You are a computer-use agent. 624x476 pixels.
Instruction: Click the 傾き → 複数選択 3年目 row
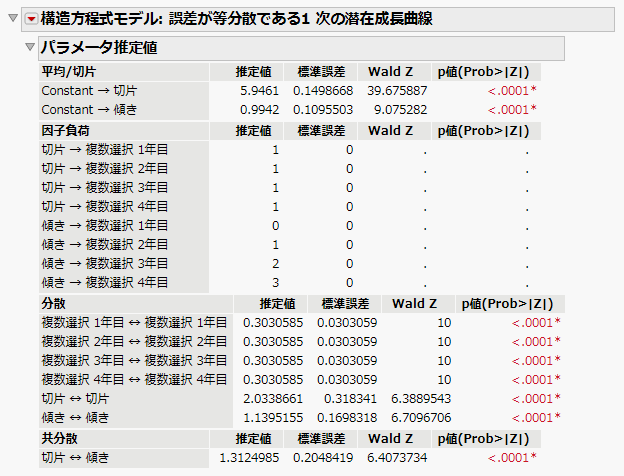click(105, 263)
